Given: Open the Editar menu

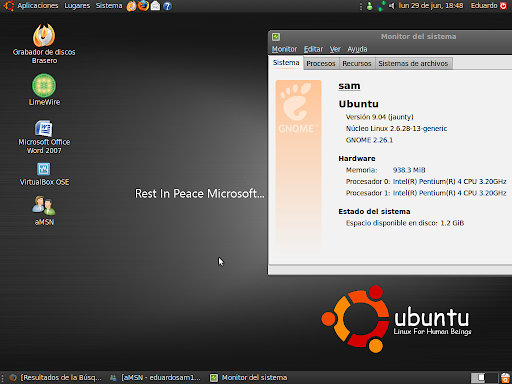Looking at the screenshot, I should pos(313,49).
